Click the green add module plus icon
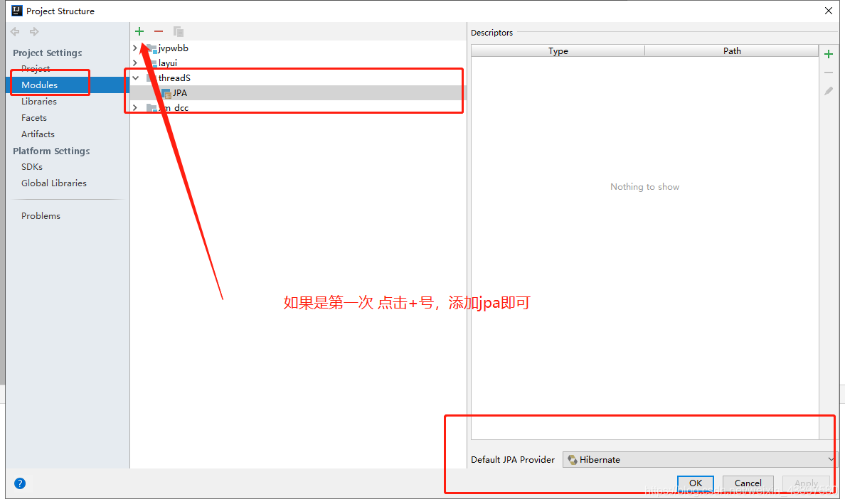 [x=139, y=31]
